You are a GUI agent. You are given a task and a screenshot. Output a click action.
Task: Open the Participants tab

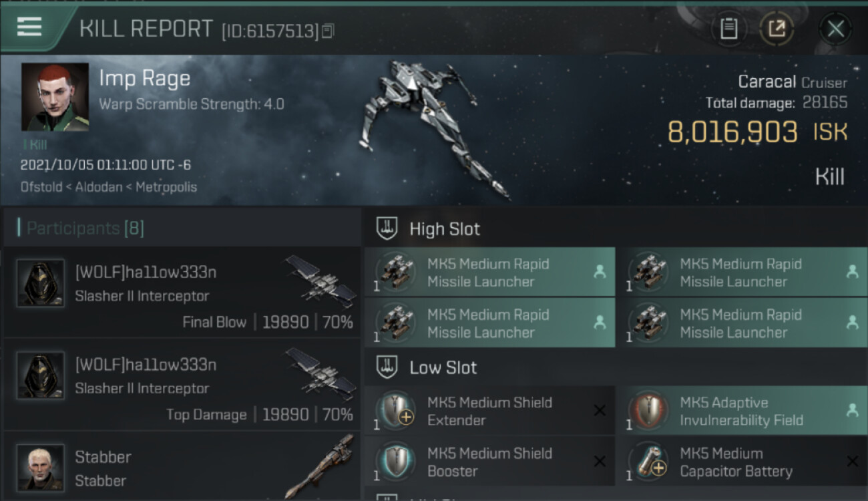tap(85, 228)
